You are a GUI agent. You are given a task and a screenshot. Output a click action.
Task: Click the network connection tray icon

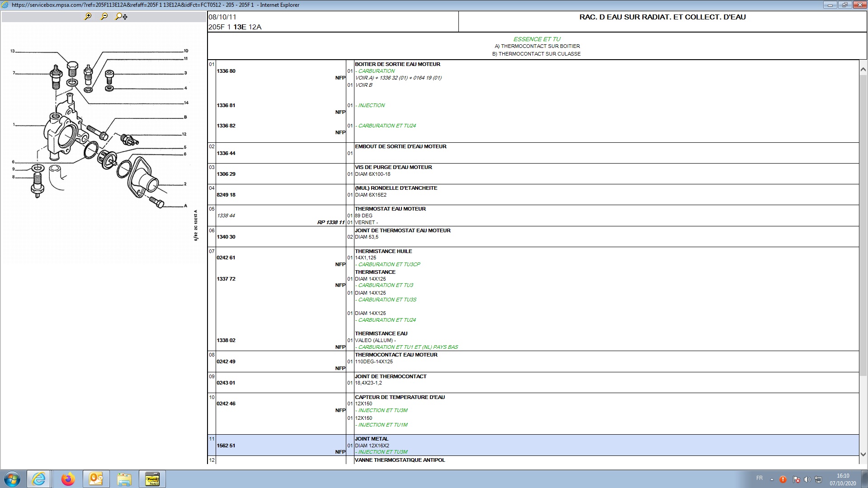[x=818, y=479]
